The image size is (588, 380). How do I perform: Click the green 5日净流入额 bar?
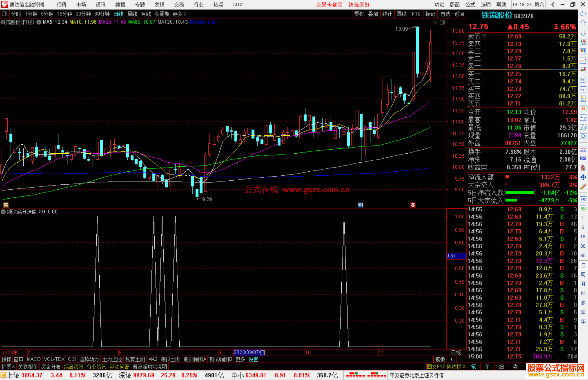519,193
